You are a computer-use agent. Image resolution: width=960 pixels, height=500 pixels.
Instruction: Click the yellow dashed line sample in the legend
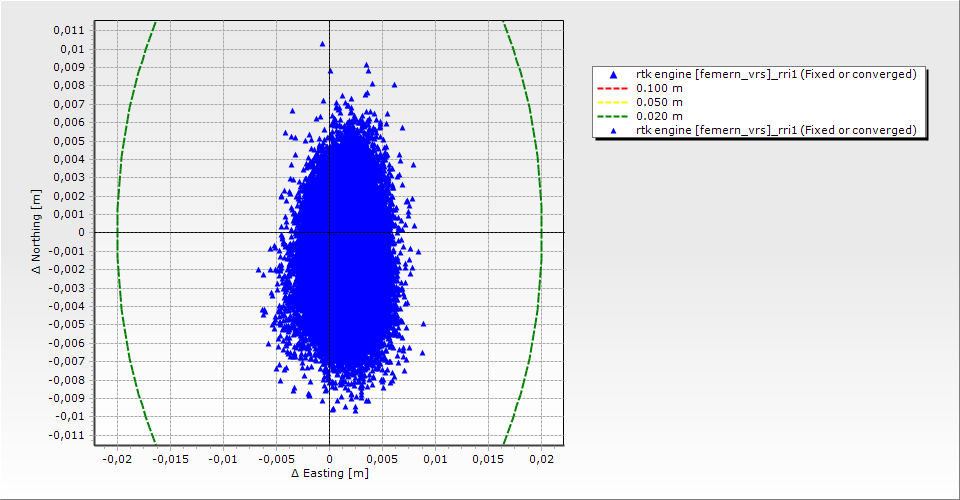[613, 102]
